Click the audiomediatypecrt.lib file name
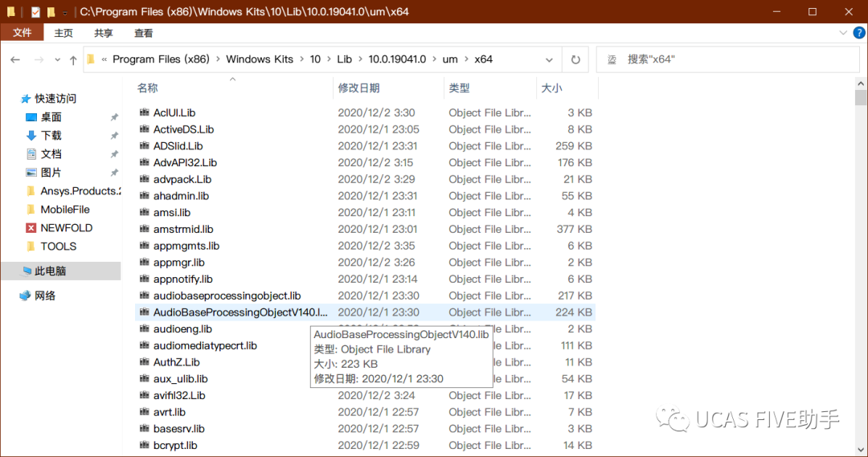868x457 pixels. [x=206, y=346]
